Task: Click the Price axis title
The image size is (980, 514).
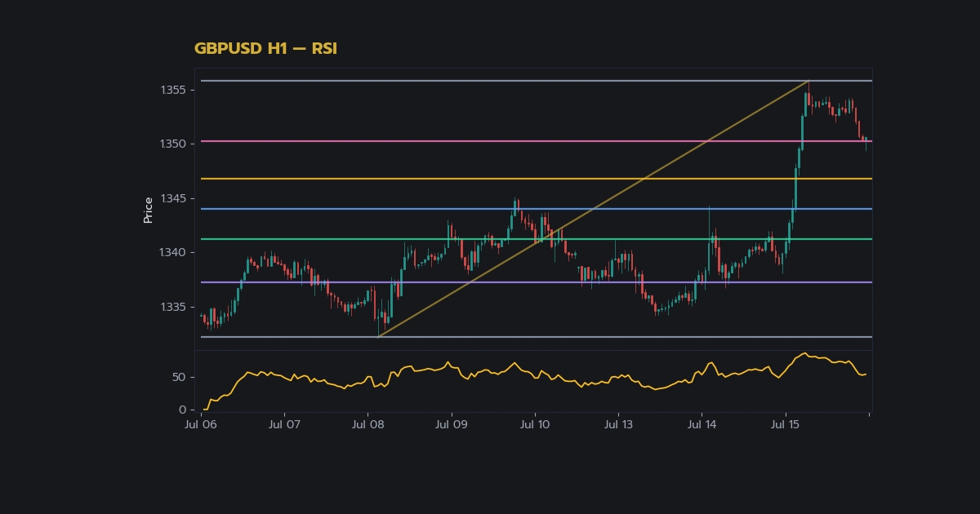Action: click(148, 210)
